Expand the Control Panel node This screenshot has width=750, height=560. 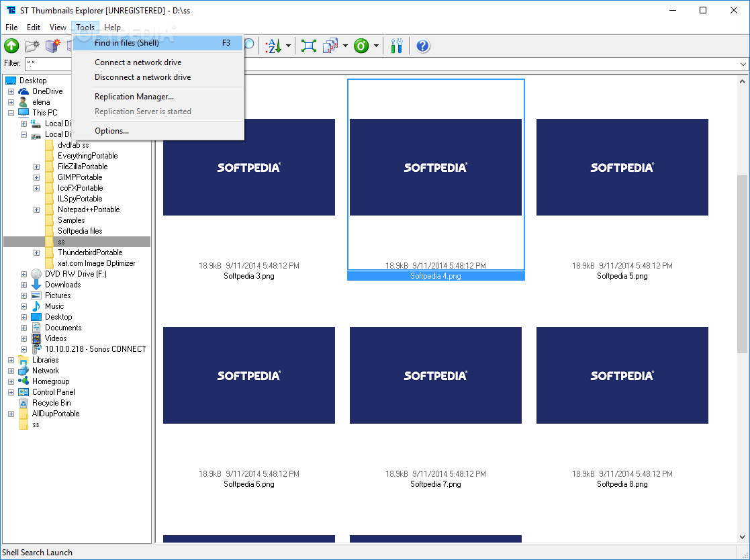(x=11, y=392)
